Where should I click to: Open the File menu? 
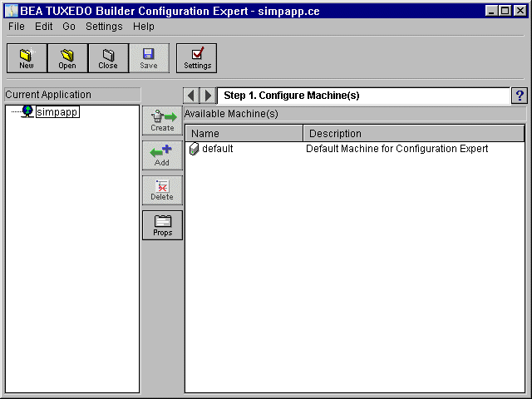tap(17, 26)
